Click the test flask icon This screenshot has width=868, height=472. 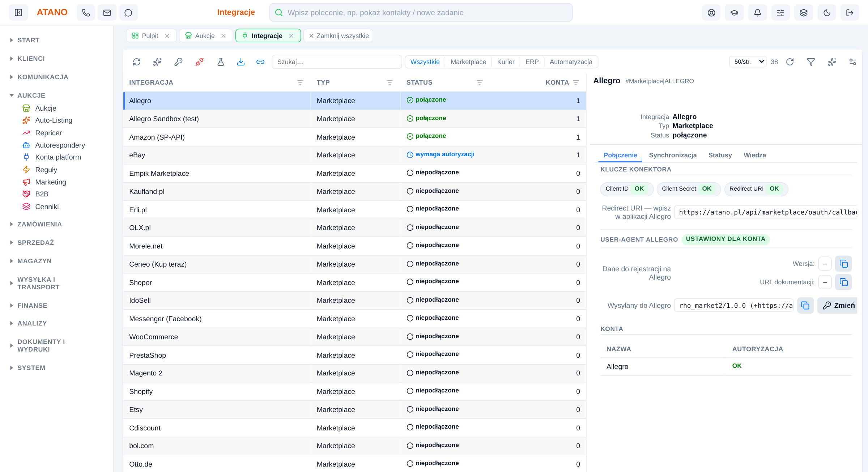[x=221, y=62]
